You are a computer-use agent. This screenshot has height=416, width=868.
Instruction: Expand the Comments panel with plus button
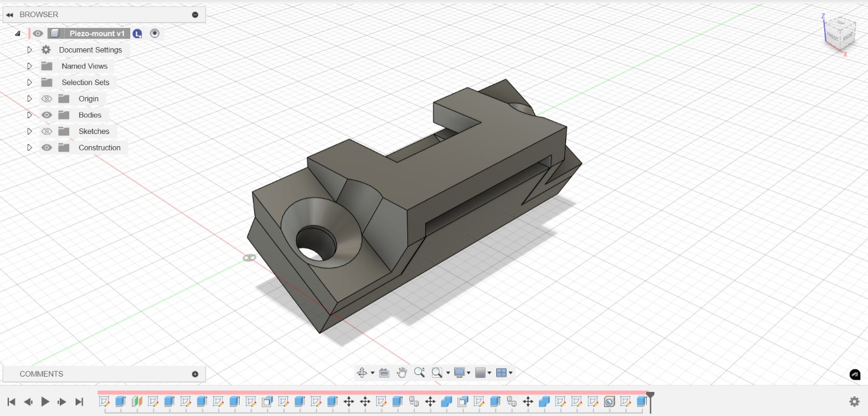coord(195,374)
